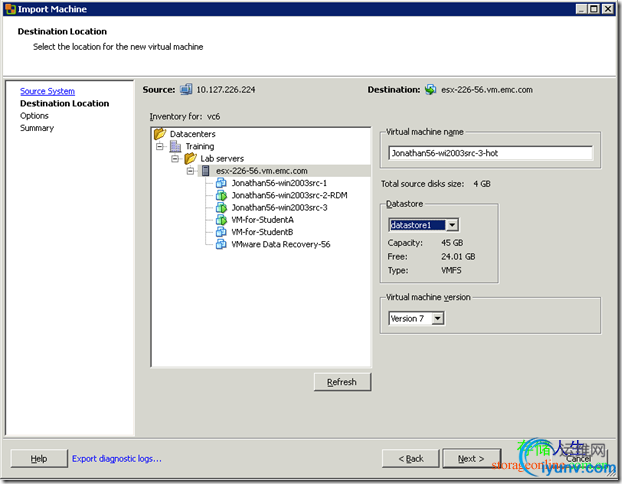Click the 24.01 GB free value
Image resolution: width=622 pixels, height=484 pixels.
pos(458,257)
